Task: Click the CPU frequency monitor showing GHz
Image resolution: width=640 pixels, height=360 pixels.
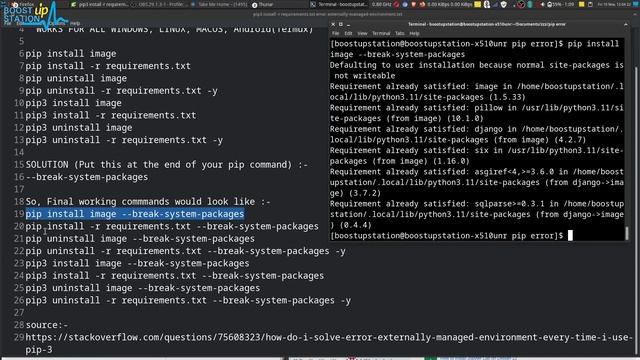Action: tap(382, 4)
